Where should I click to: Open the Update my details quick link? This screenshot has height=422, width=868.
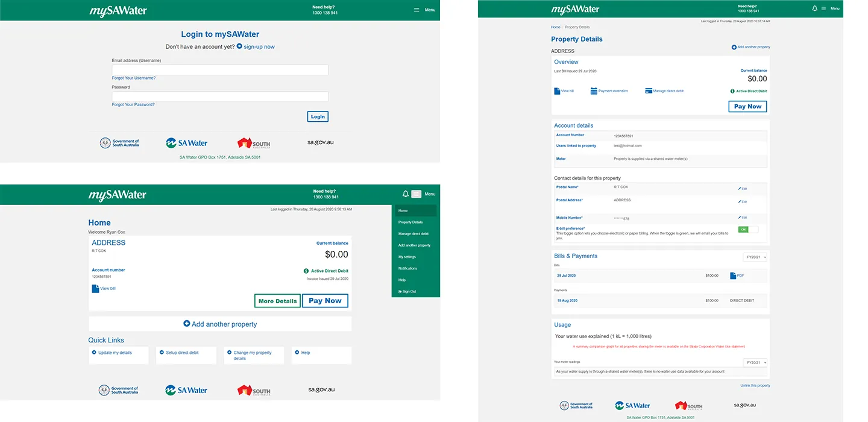[x=118, y=355]
